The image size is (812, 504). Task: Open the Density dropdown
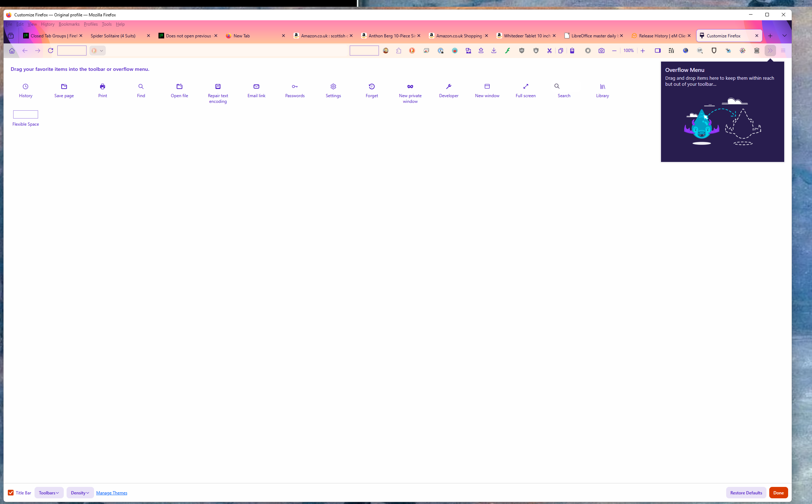coord(80,493)
